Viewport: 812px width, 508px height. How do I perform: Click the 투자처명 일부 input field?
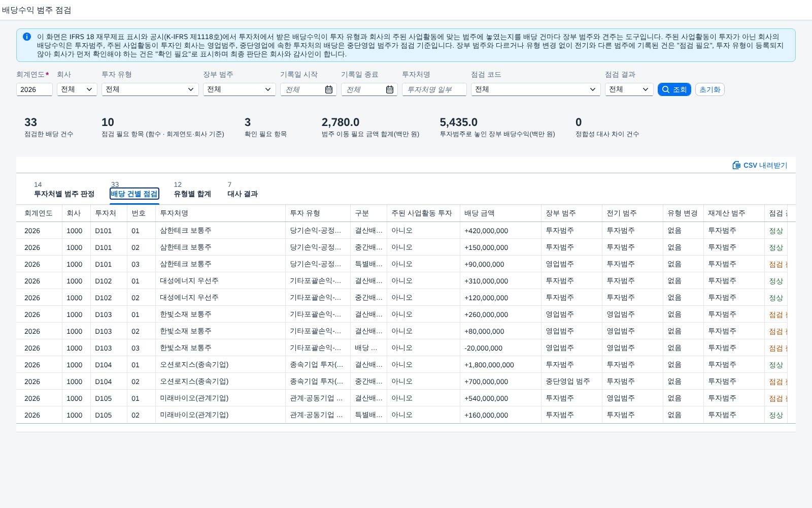[434, 89]
